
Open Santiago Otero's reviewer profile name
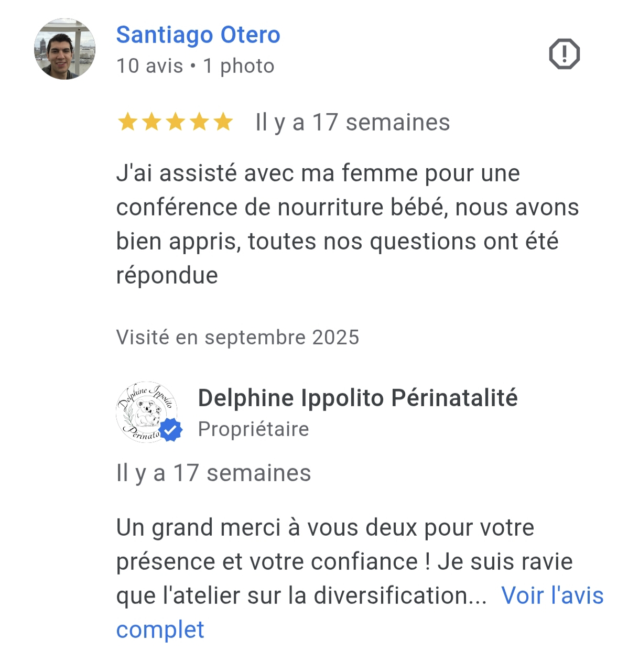[x=198, y=35]
